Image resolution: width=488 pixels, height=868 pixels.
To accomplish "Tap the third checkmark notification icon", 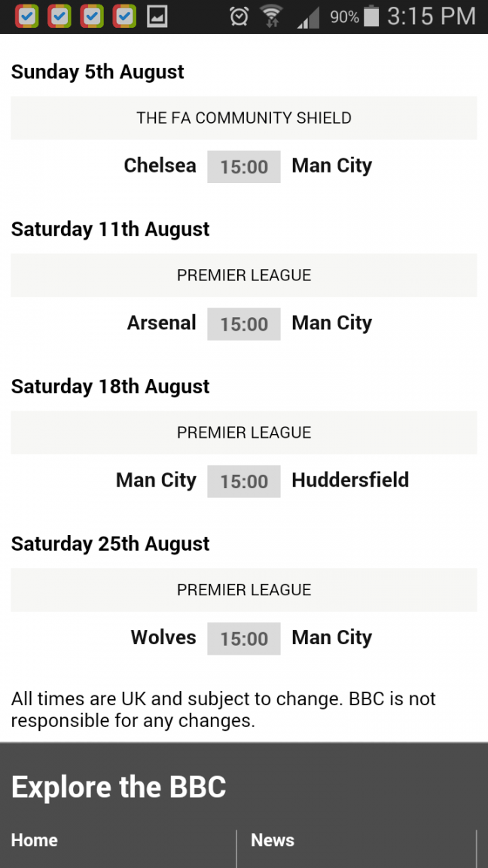I will point(92,17).
